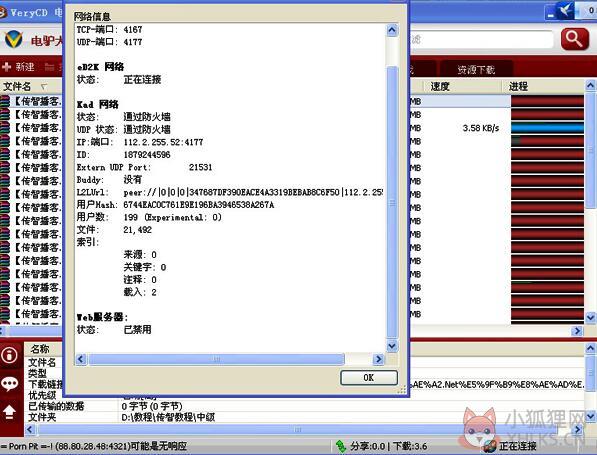Click the download list scroll-down arrow

point(591,317)
